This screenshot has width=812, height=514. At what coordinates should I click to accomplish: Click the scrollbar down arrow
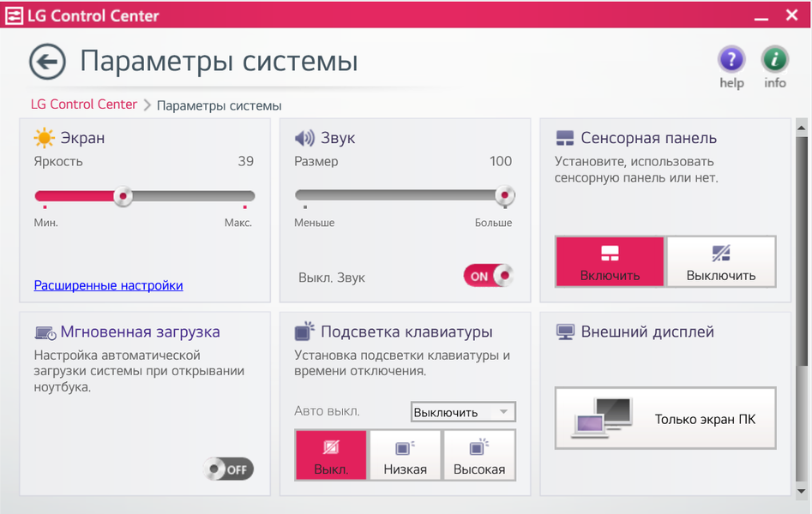pyautogui.click(x=801, y=491)
